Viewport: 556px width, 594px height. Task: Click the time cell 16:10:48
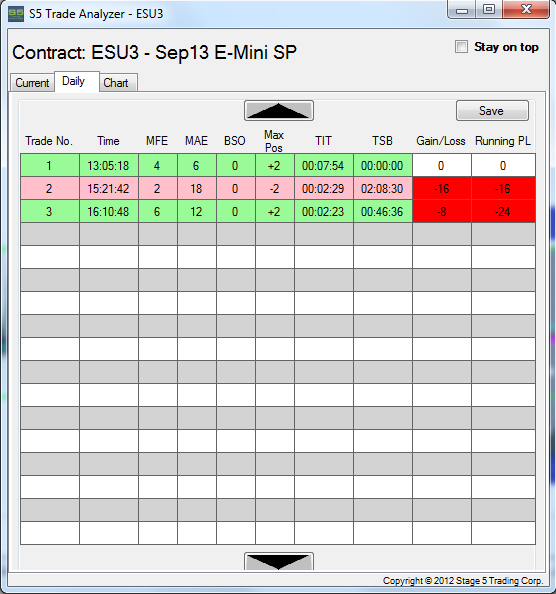click(109, 211)
